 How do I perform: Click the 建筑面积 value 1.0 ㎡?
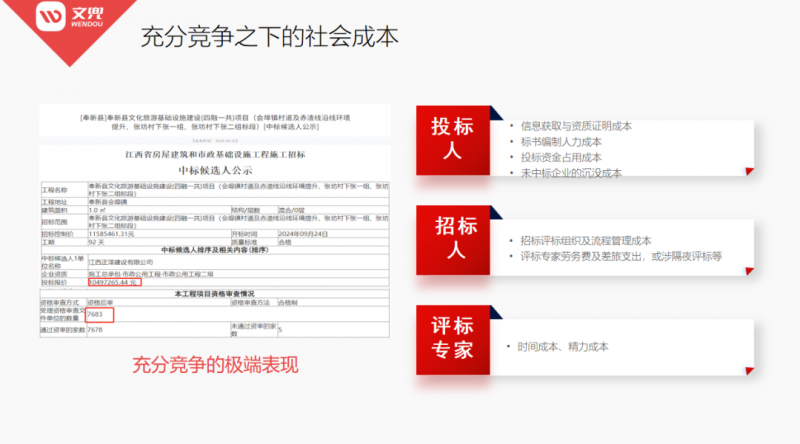coord(97,210)
